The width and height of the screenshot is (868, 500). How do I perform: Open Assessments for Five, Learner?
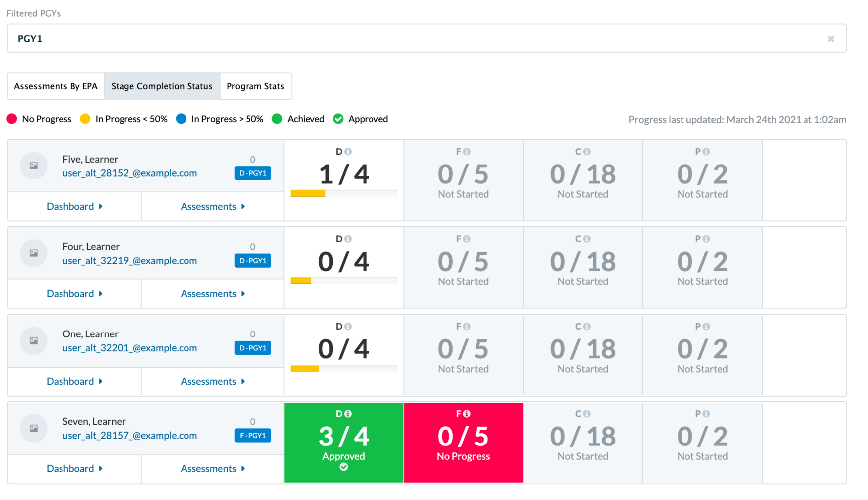213,206
